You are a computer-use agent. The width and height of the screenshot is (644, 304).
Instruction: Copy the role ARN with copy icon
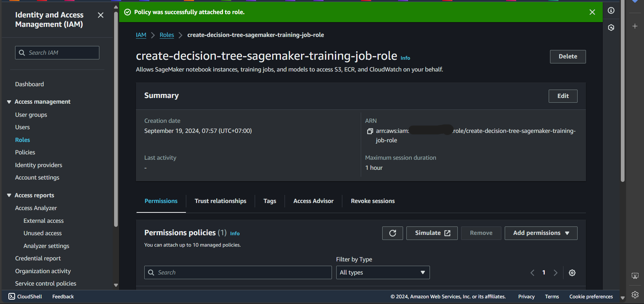[x=370, y=131]
